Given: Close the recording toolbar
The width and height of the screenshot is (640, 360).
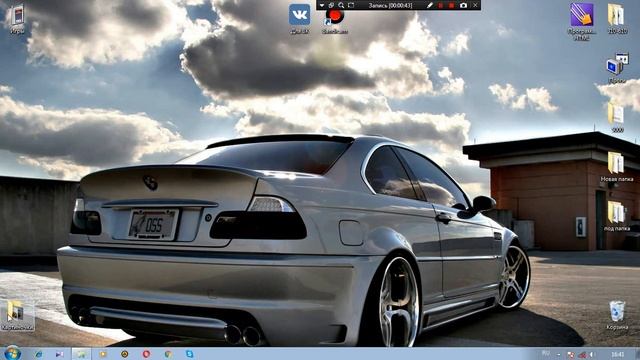Looking at the screenshot, I should 475,5.
